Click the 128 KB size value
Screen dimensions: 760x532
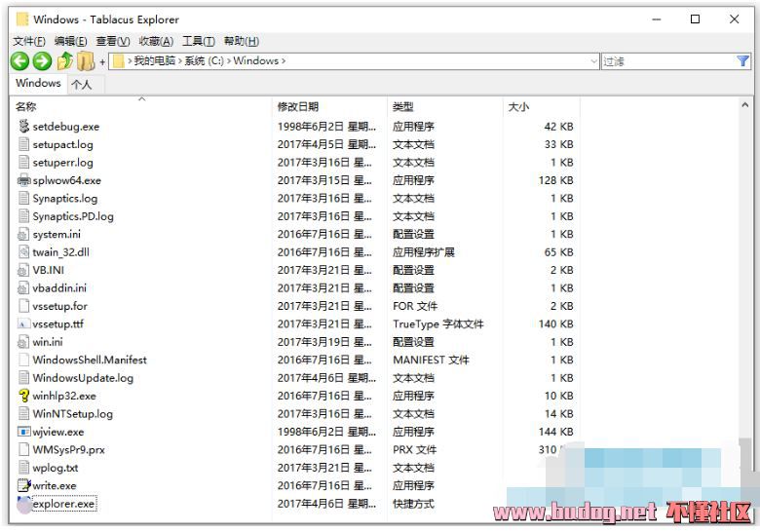pyautogui.click(x=556, y=180)
